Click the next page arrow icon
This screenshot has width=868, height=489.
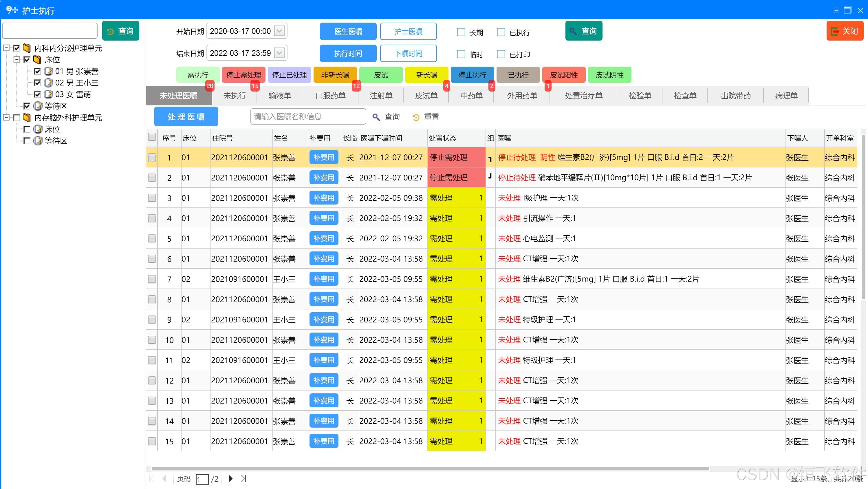click(x=230, y=479)
